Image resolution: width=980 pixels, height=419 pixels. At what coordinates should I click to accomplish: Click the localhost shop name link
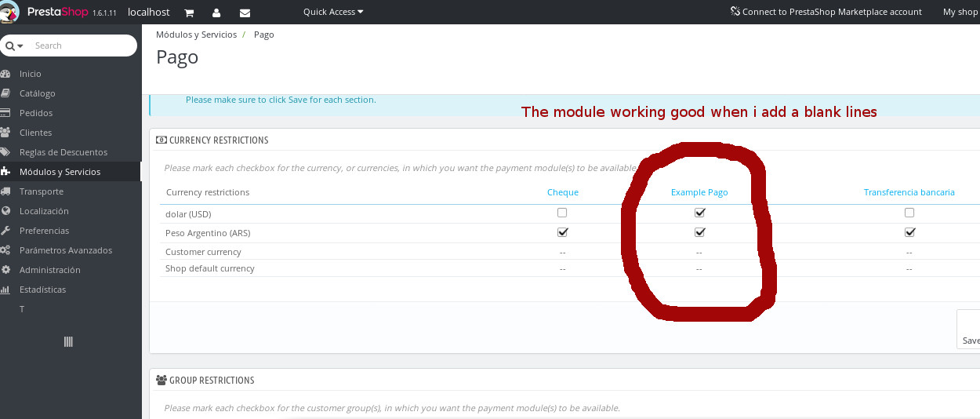(x=149, y=13)
